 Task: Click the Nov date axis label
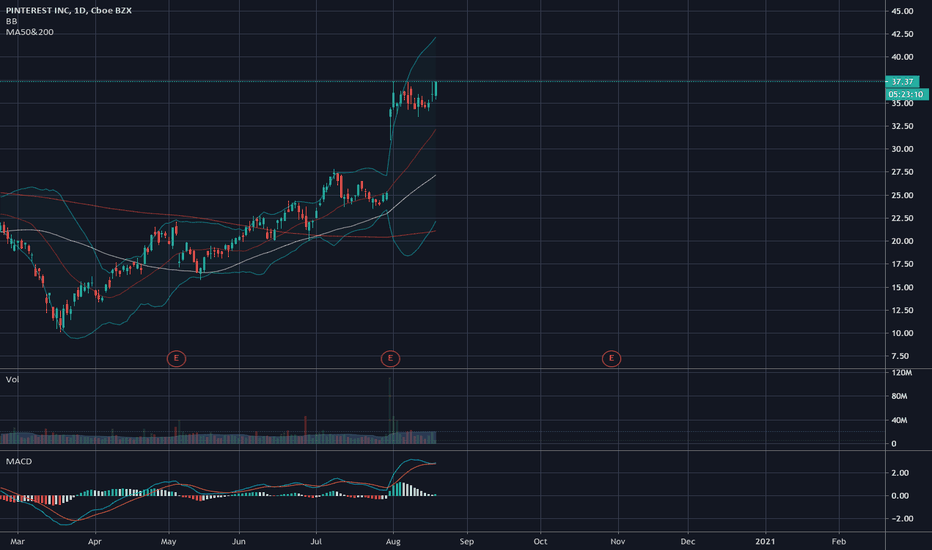[618, 542]
